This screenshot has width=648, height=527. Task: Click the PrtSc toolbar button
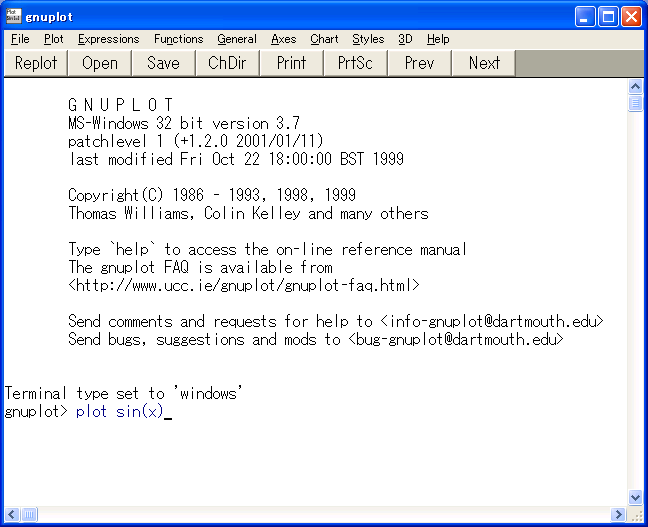click(x=356, y=63)
